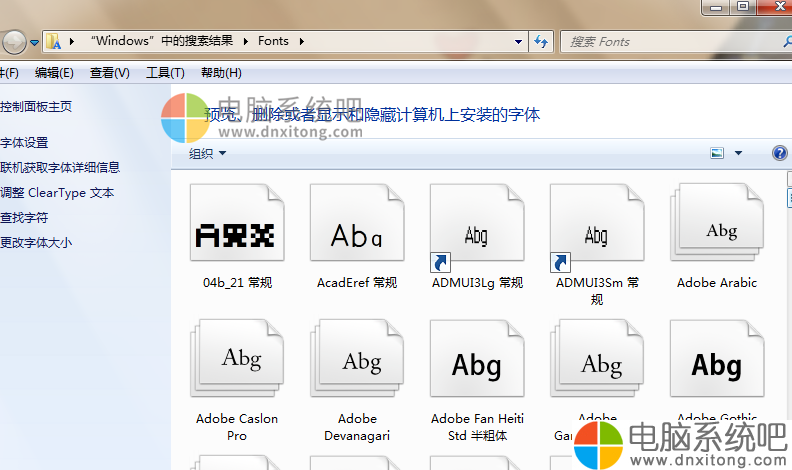Open the 查看(V) menu
792x470 pixels.
click(x=110, y=73)
